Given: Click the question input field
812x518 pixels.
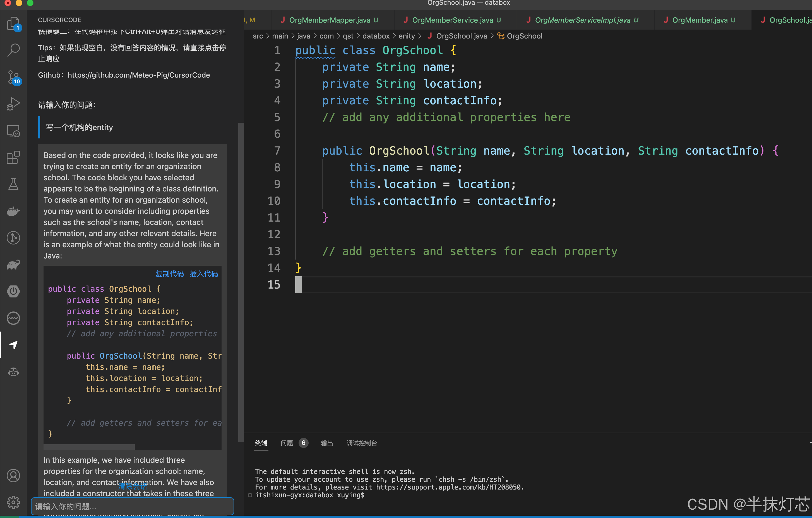Looking at the screenshot, I should tap(132, 506).
